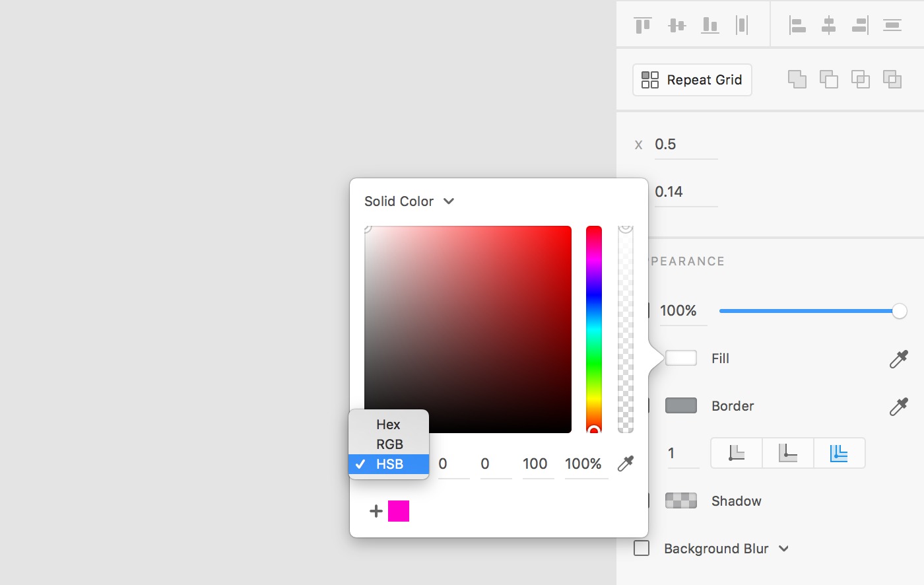Apply the saved magenta swatch
This screenshot has height=585, width=924.
pyautogui.click(x=399, y=511)
